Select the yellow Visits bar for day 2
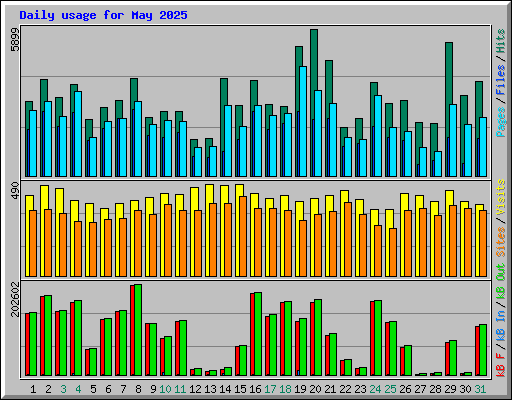Screen dimensions: 512x400 [x=44, y=197]
